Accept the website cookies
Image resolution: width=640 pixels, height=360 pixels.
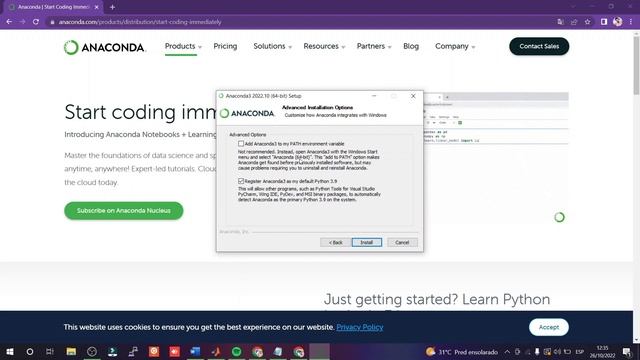[549, 327]
